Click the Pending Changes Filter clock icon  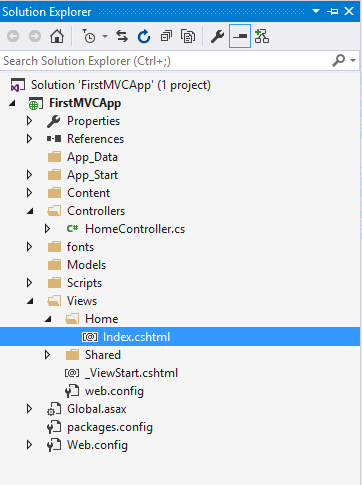coord(89,36)
